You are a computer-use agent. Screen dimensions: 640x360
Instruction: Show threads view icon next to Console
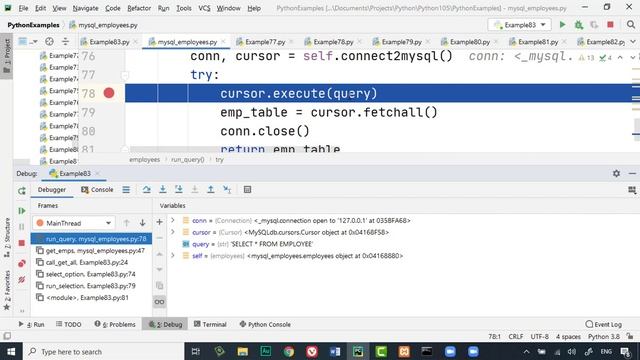coord(126,189)
